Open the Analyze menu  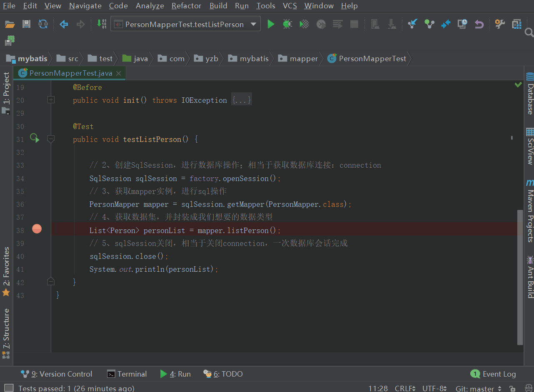pos(150,6)
